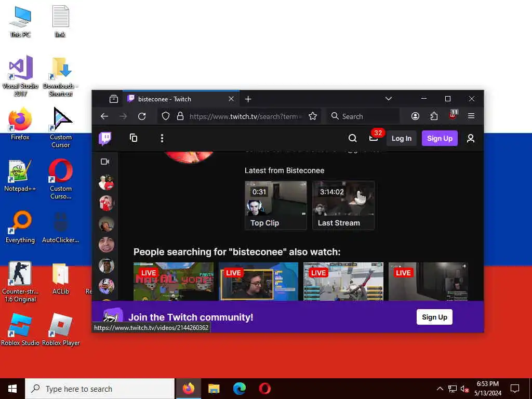
Task: Open the first sidebar channel avatar
Action: point(106,182)
